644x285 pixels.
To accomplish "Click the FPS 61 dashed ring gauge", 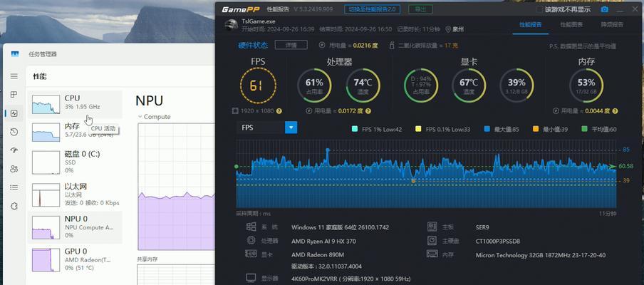I will [x=258, y=85].
